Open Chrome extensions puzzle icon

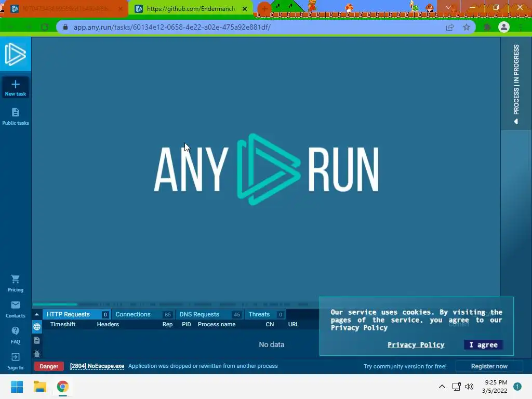[x=487, y=27]
